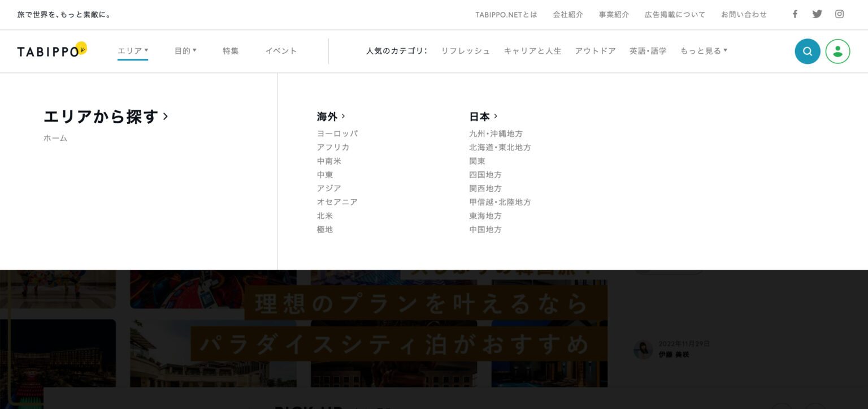Image resolution: width=868 pixels, height=409 pixels.
Task: Click the ホーム link
Action: point(55,137)
